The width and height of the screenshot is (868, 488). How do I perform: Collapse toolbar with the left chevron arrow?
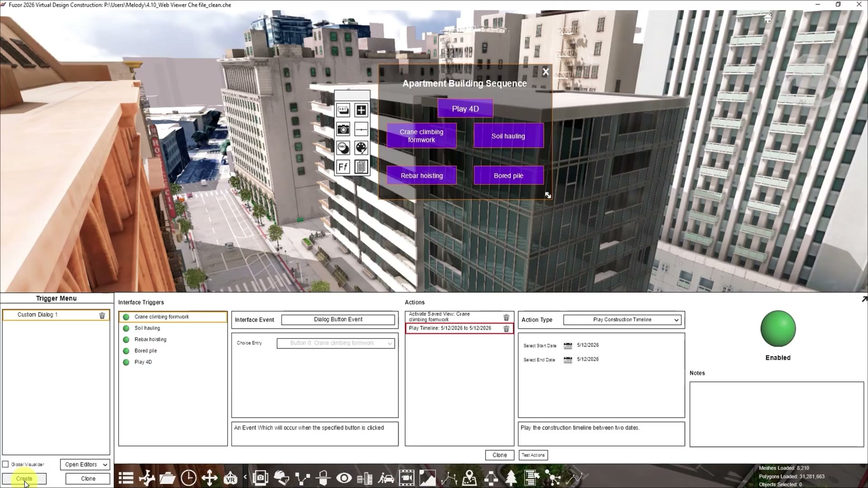coord(245,477)
